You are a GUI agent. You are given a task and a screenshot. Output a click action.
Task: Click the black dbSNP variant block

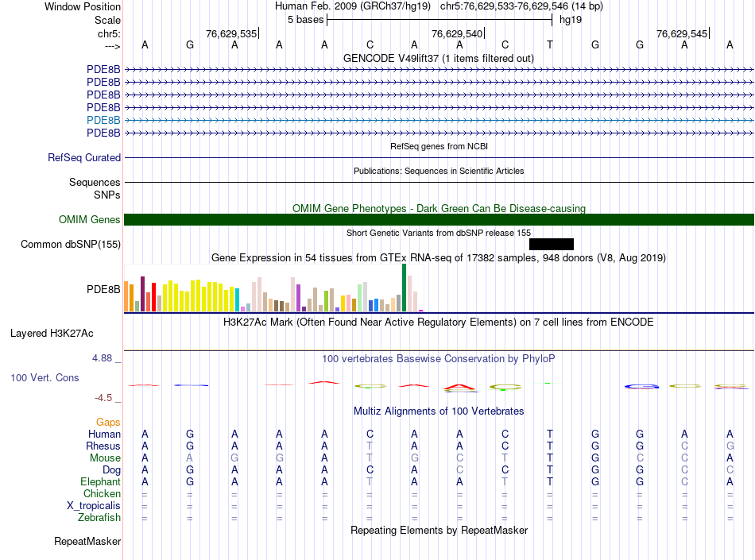(x=552, y=245)
